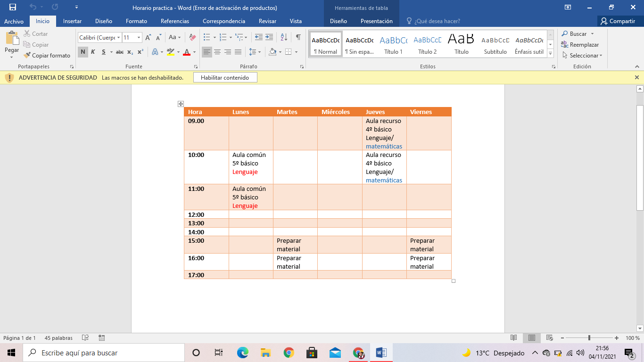
Task: Shrink font size with small A icon
Action: pyautogui.click(x=159, y=37)
